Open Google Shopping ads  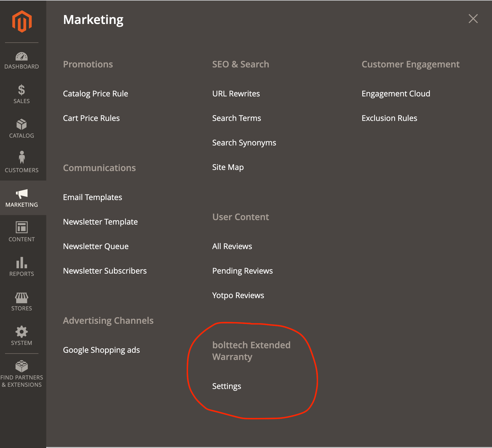point(101,350)
